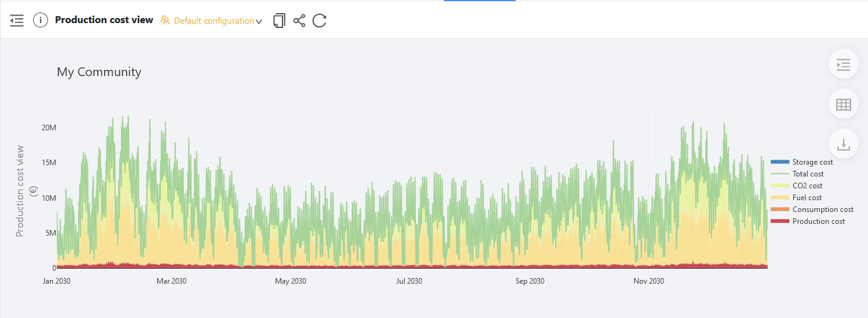The height and width of the screenshot is (318, 868).
Task: Open the info icon next to title
Action: (x=41, y=20)
